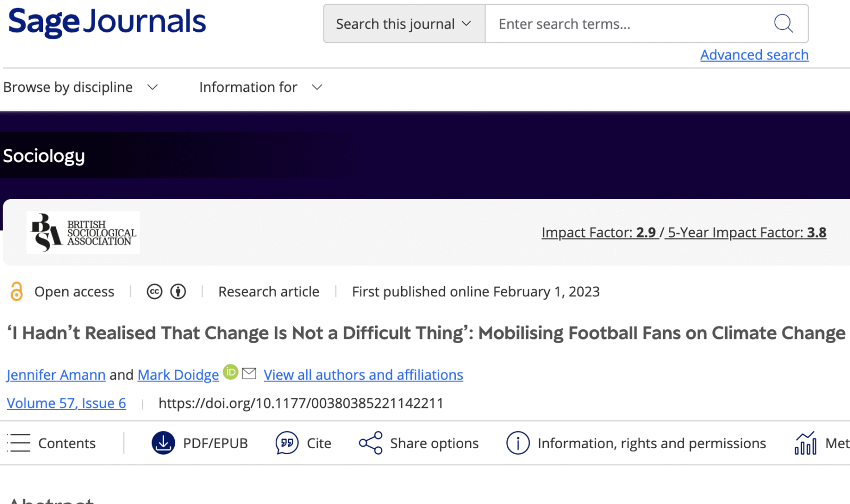The image size is (850, 504).
Task: Open Information, rights and permissions icon
Action: 517,443
